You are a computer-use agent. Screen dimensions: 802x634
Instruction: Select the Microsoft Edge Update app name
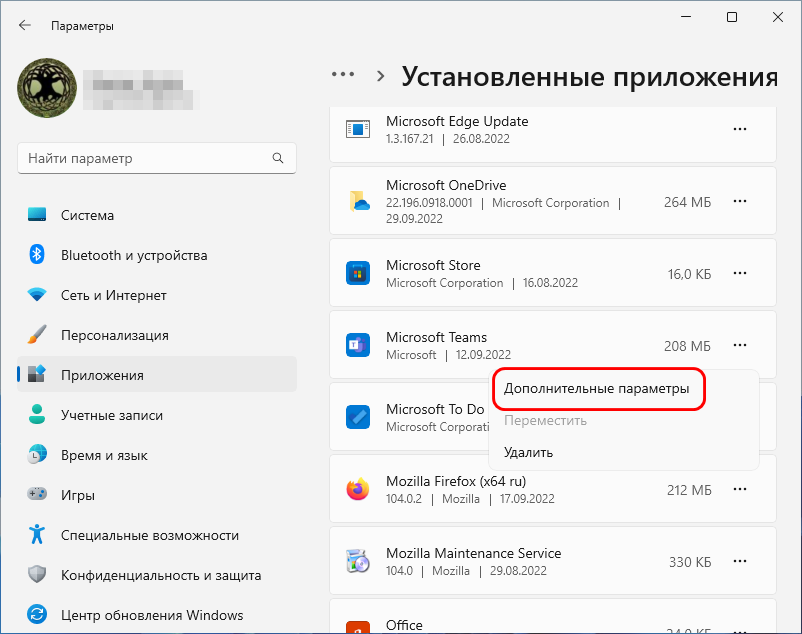(457, 121)
